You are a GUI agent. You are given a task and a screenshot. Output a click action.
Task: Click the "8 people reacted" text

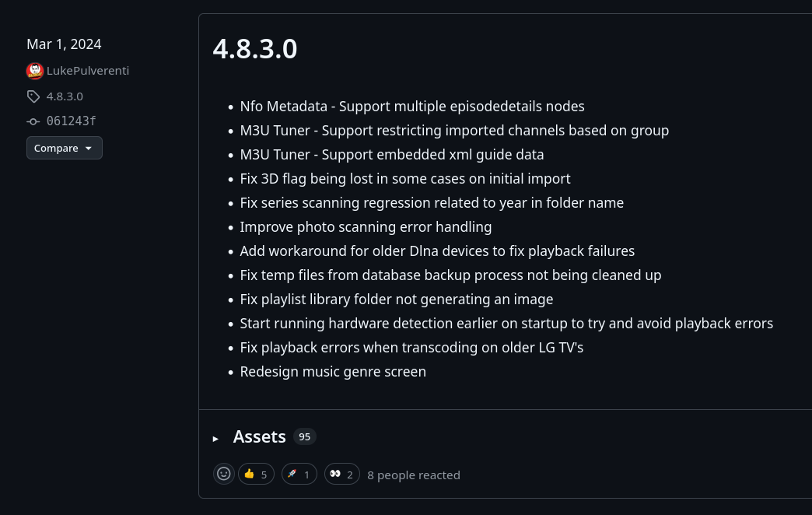pos(414,475)
